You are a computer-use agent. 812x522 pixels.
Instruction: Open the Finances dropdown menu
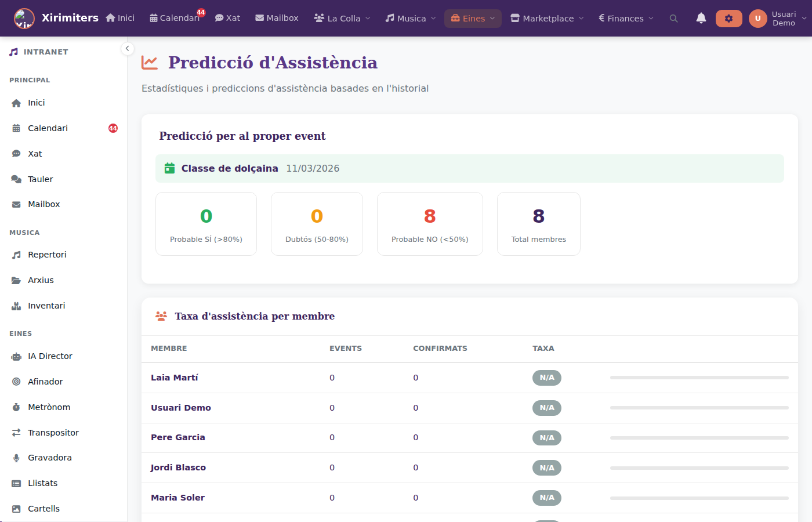(x=626, y=19)
